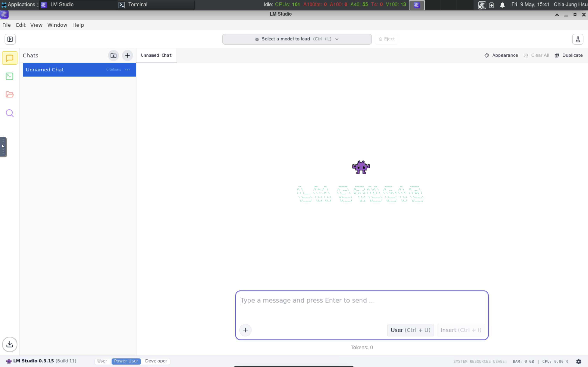Attach a file with the plus button
Image resolution: width=588 pixels, height=367 pixels.
pyautogui.click(x=245, y=330)
